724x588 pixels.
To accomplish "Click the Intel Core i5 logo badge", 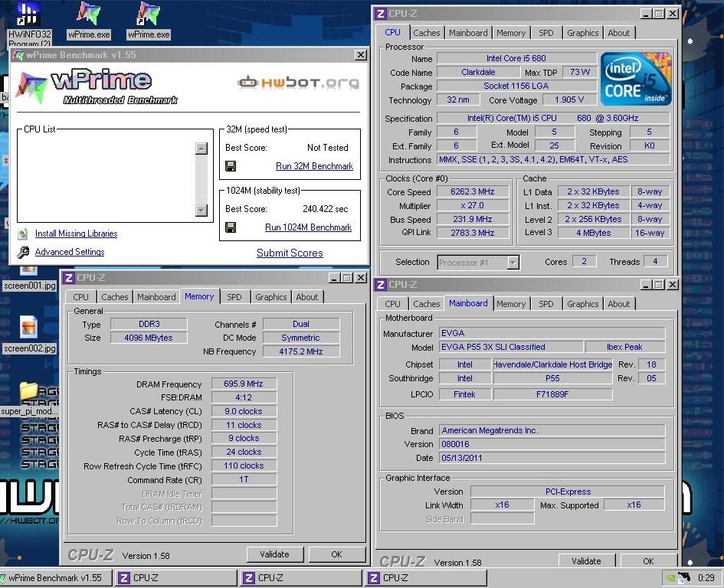I will click(x=635, y=79).
